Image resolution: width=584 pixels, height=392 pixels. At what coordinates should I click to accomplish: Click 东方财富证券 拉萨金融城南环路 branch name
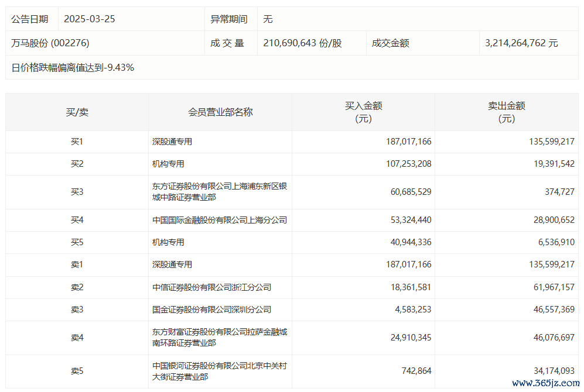220,338
